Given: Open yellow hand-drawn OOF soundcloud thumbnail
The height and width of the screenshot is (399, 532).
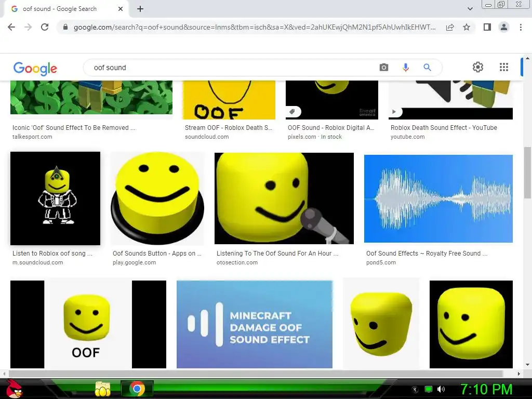Looking at the screenshot, I should coord(229,100).
